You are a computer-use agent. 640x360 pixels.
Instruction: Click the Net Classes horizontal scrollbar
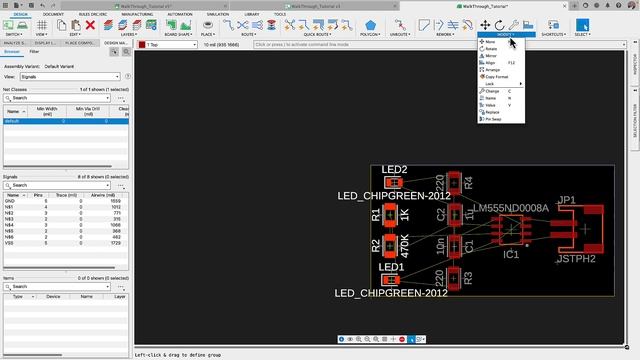pos(57,167)
